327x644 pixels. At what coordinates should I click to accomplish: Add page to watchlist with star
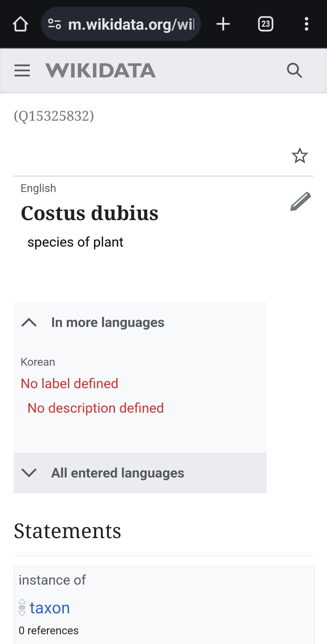(x=300, y=156)
